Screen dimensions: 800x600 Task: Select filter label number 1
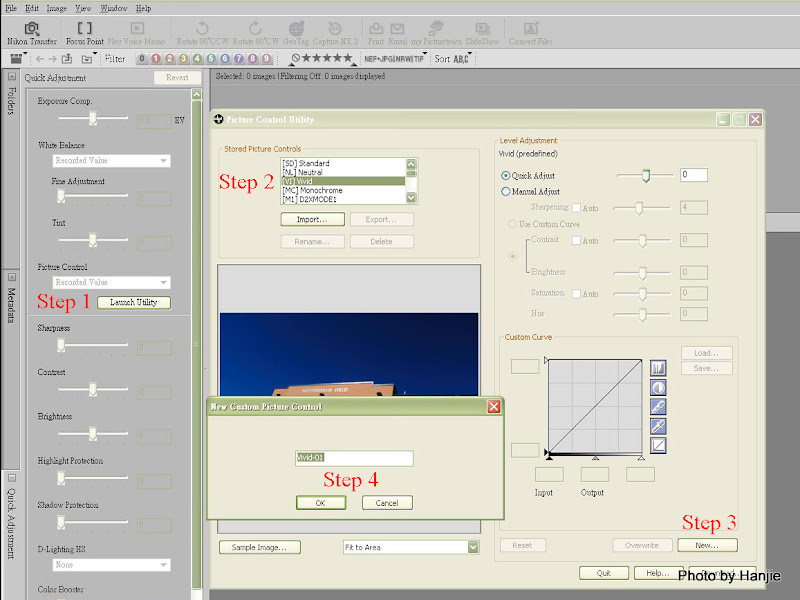[x=155, y=59]
